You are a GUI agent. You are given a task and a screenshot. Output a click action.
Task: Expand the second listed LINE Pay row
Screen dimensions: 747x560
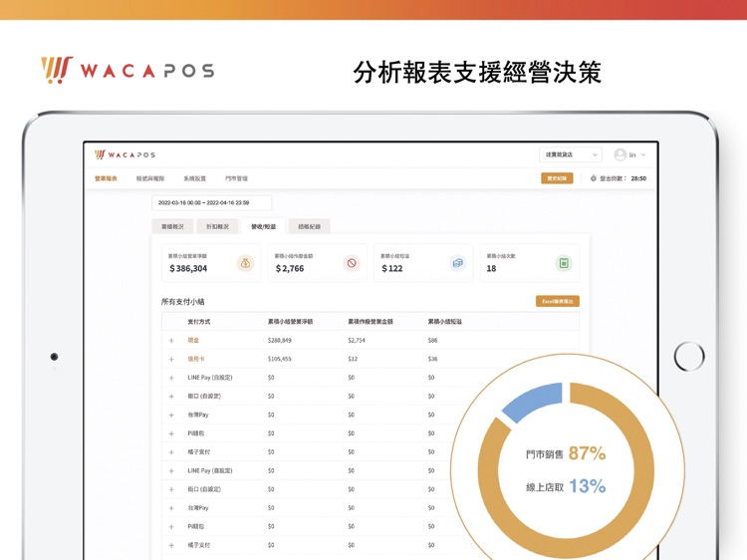click(171, 471)
